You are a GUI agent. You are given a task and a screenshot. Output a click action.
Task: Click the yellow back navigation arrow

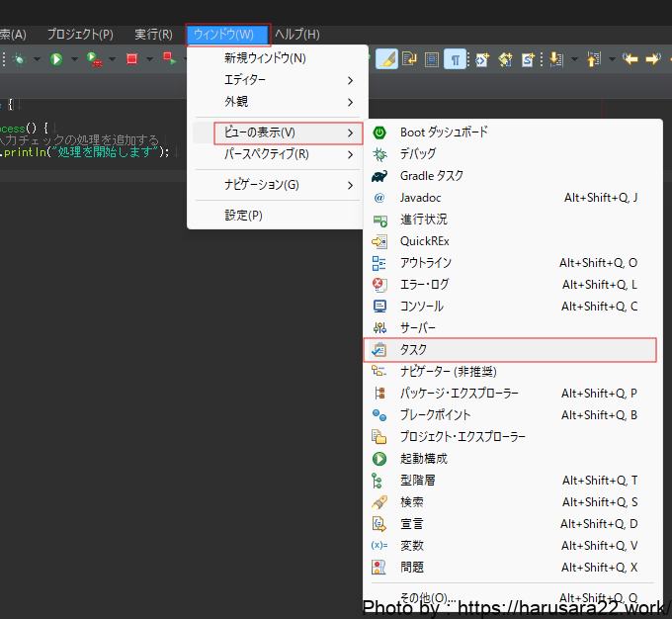(630, 59)
